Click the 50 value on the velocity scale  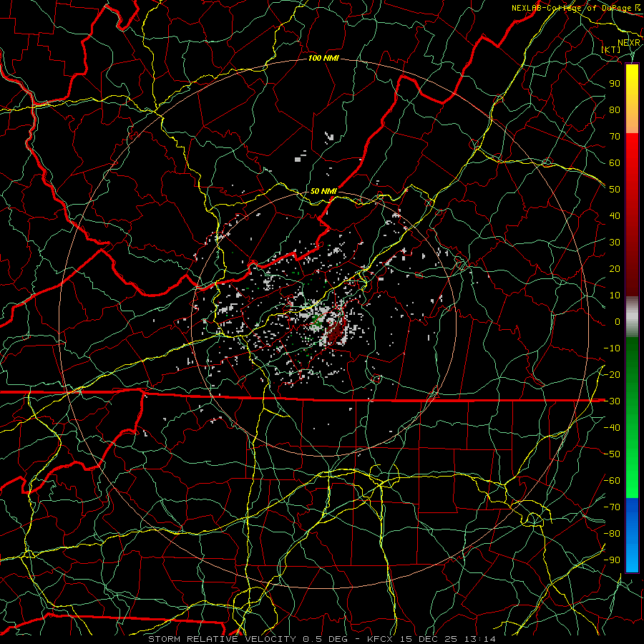615,190
